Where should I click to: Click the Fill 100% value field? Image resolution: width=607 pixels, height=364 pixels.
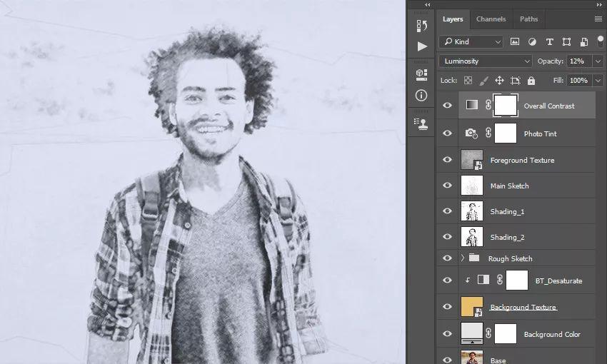point(579,81)
